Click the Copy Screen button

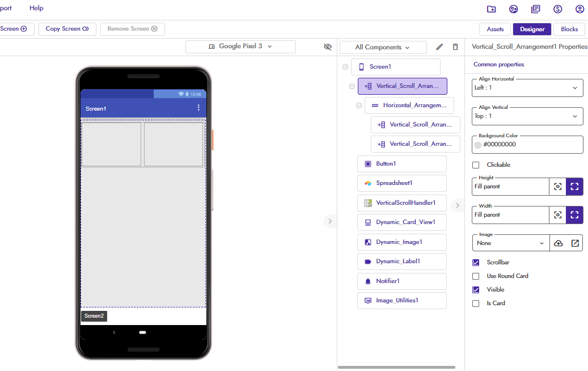(67, 29)
